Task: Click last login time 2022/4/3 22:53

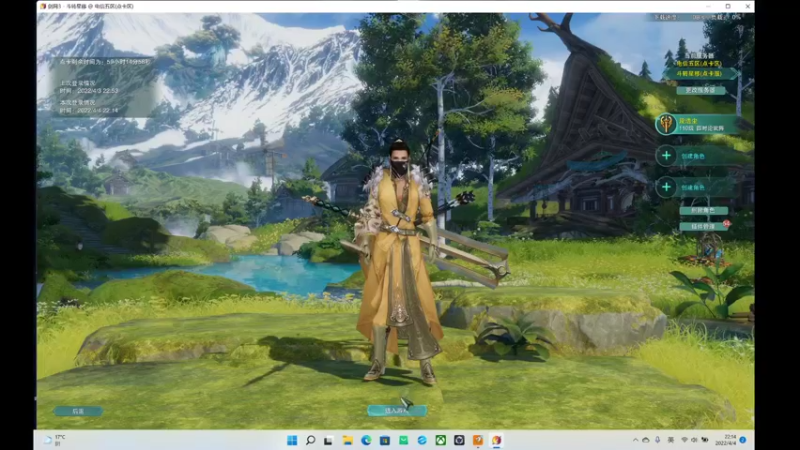Action: (x=89, y=91)
